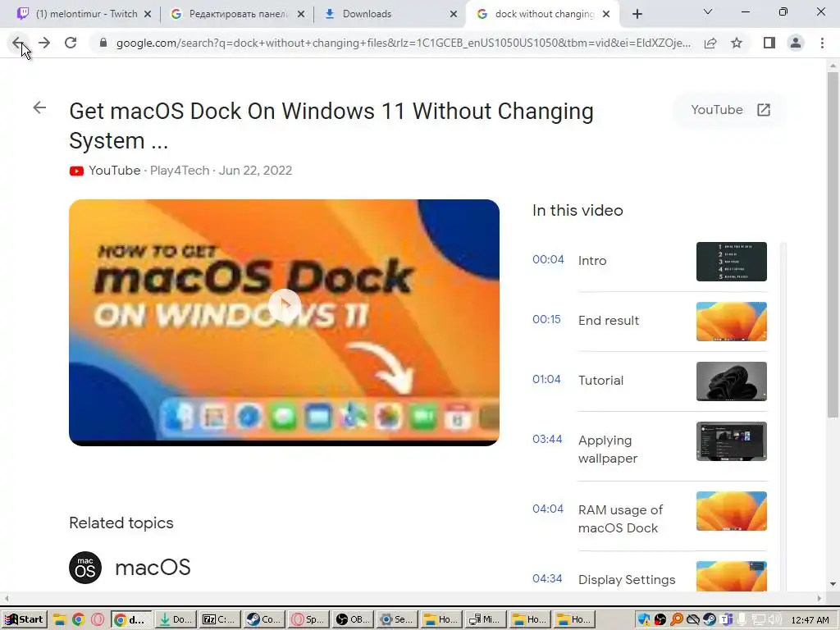Viewport: 840px width, 630px height.
Task: Close the melontimur Twitch tab
Action: coord(148,14)
